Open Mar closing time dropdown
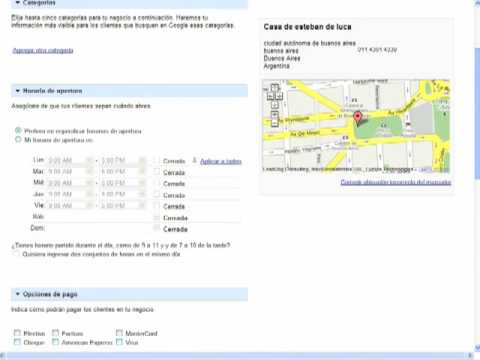The height and width of the screenshot is (360, 480). [x=123, y=172]
